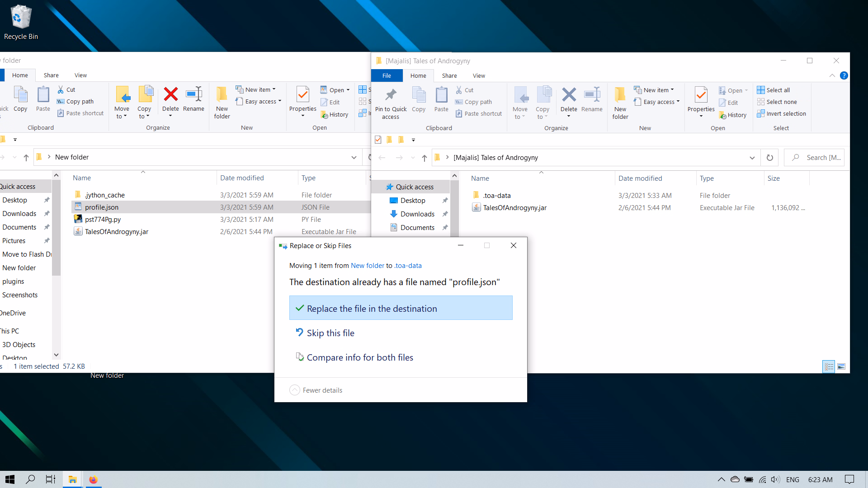
Task: Click New folder link in dialog
Action: pyautogui.click(x=368, y=266)
